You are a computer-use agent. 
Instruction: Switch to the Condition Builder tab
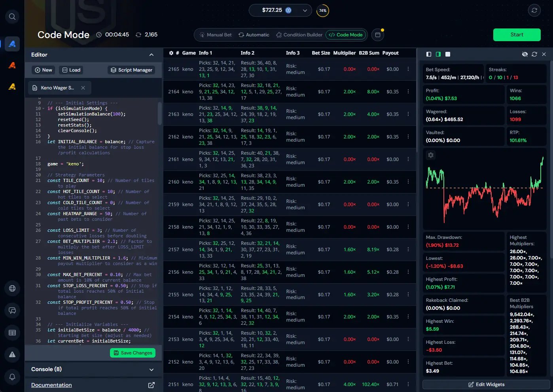299,35
